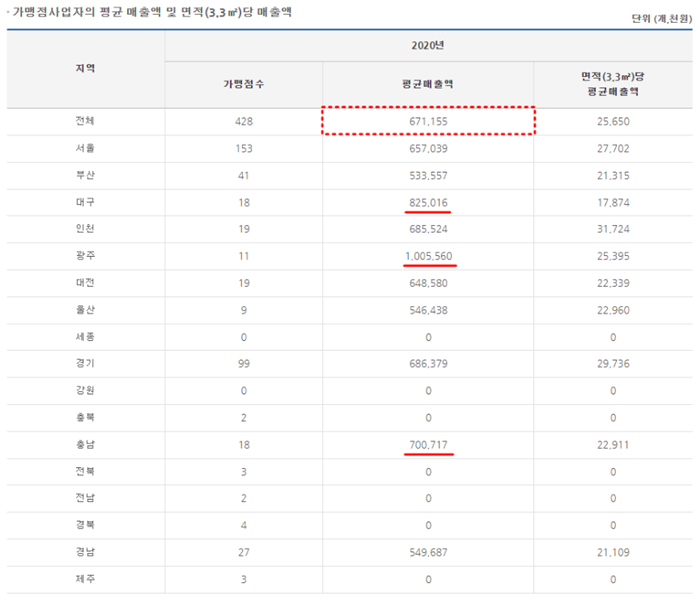Select the 부산 row label
The image size is (700, 604).
click(x=85, y=175)
